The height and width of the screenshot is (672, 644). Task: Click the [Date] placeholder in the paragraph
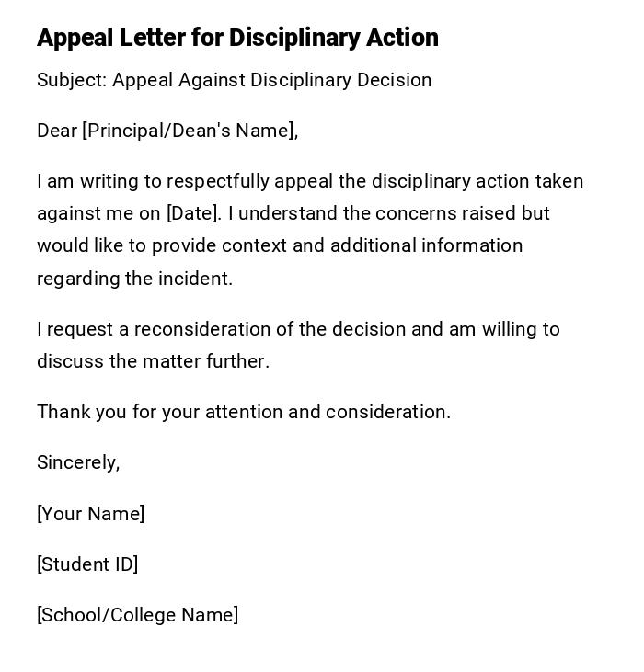[x=193, y=213]
